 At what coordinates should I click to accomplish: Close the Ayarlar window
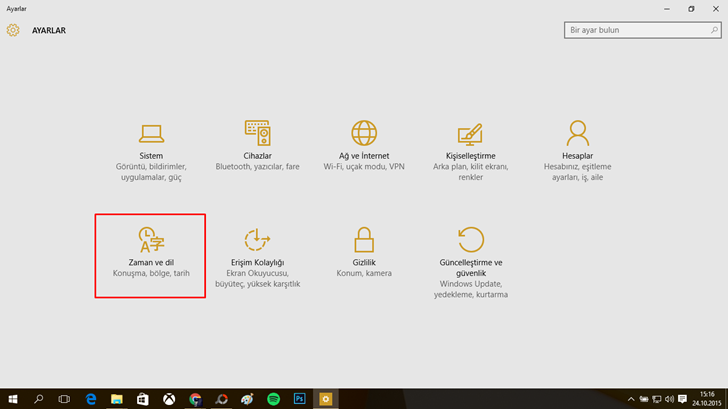pyautogui.click(x=716, y=9)
